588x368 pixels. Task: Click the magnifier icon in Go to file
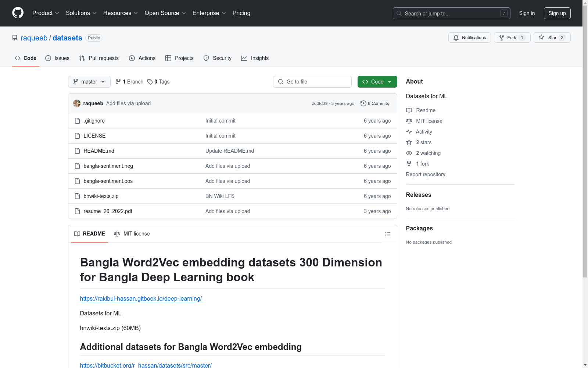click(281, 82)
